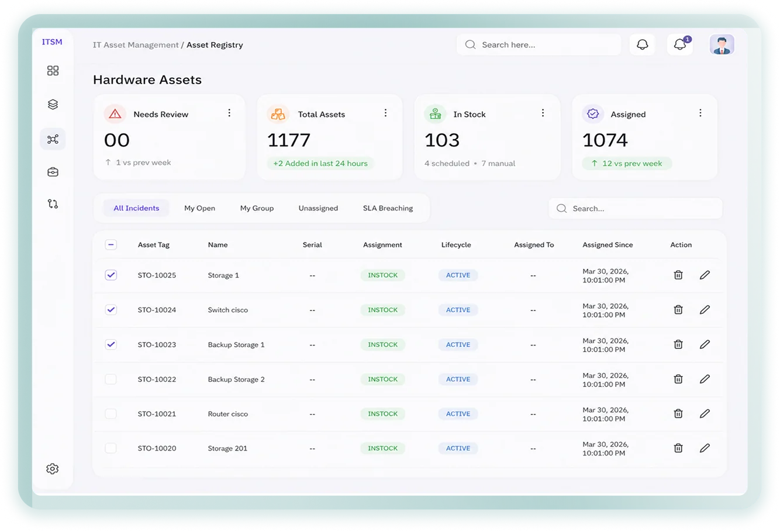Delete Router cisco via trash icon
780x532 pixels.
click(678, 413)
